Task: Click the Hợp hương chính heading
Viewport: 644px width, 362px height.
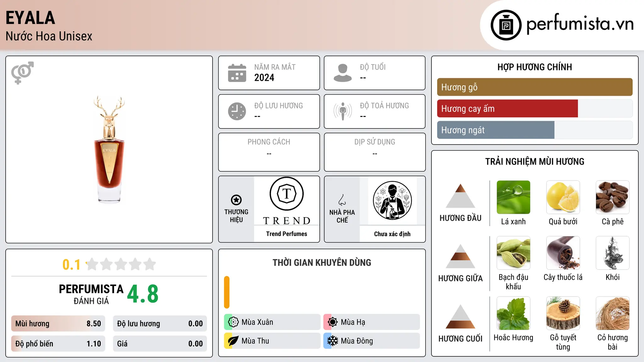Action: [535, 67]
